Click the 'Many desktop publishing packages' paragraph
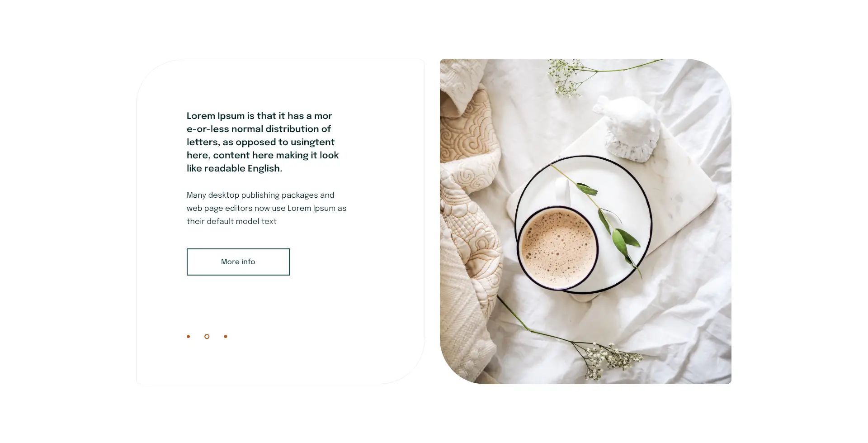The image size is (868, 443). [266, 208]
